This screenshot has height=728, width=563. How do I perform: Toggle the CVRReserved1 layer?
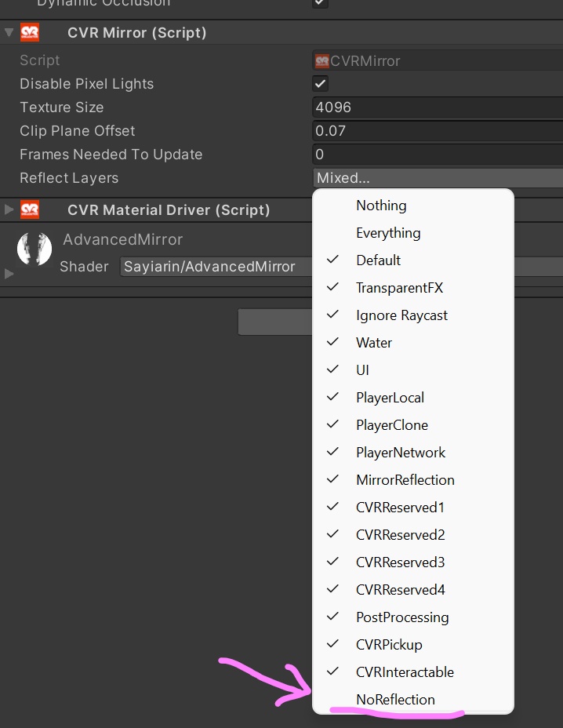[413, 507]
